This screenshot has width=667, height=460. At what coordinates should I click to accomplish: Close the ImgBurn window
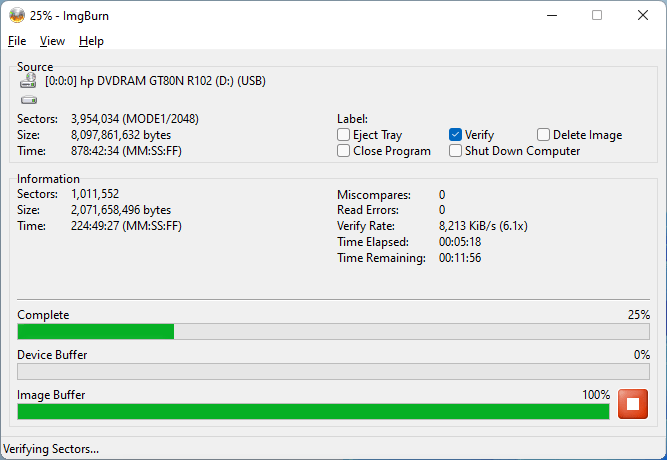(642, 15)
